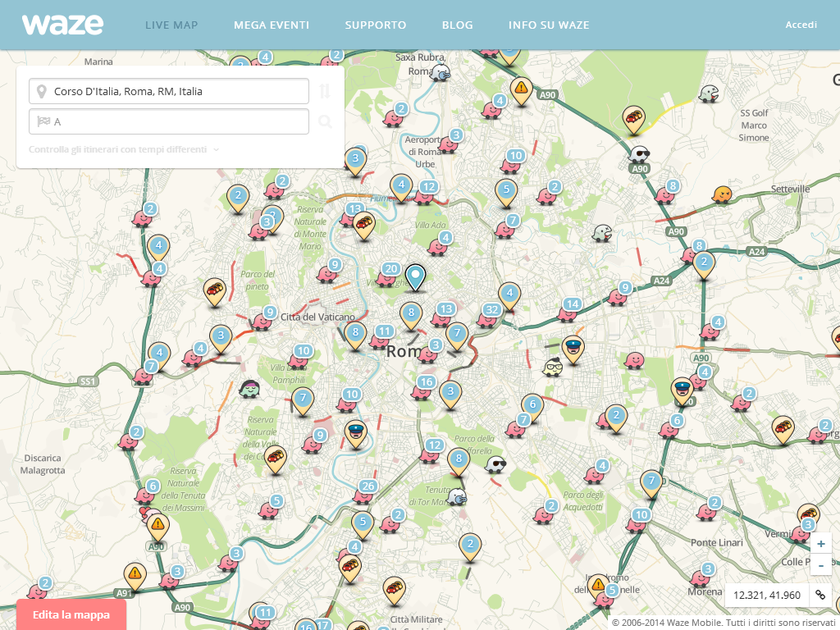The image size is (840, 630).
Task: Click the origin field Corso D'Italia
Action: 169,91
